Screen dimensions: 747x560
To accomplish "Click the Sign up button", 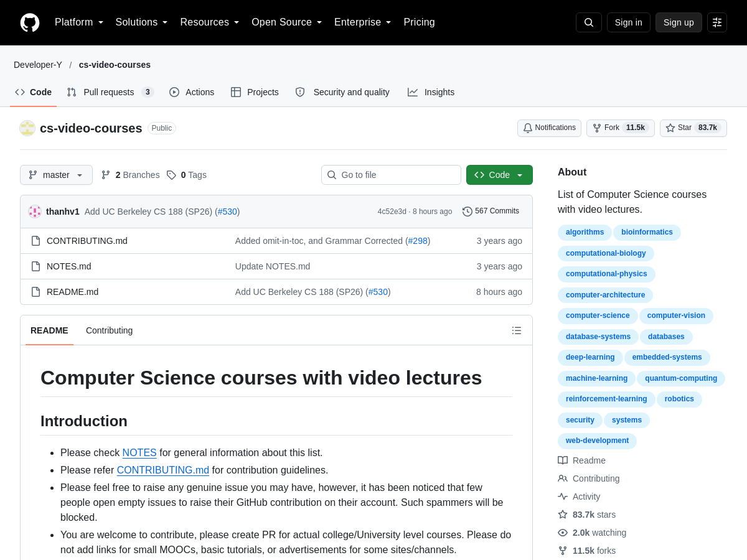I will tap(679, 22).
